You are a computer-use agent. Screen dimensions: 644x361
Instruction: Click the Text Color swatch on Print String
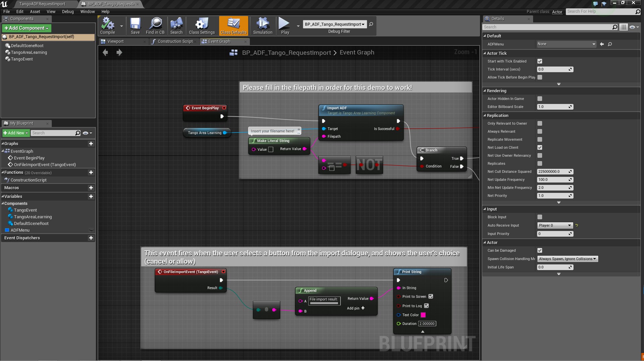pyautogui.click(x=423, y=315)
